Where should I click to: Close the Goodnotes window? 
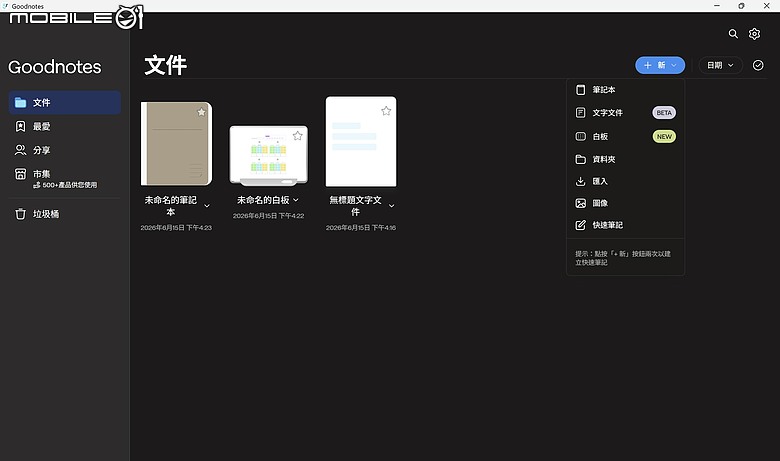click(x=766, y=6)
